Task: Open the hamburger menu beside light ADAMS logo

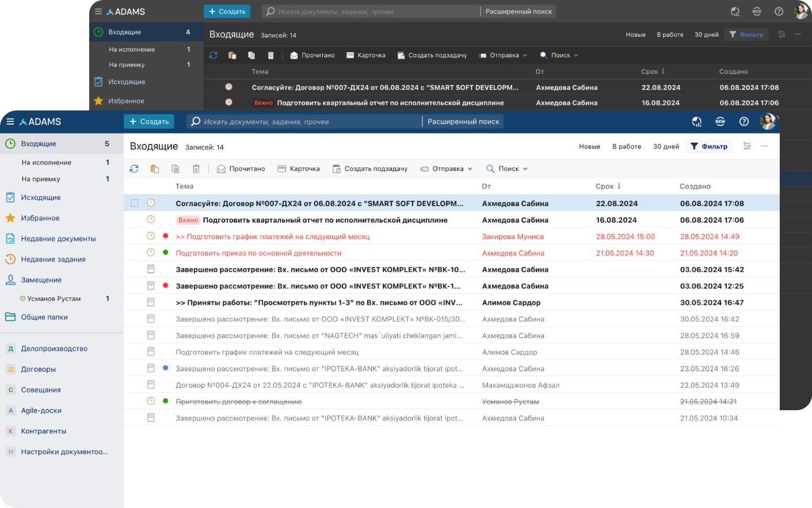Action: 10,121
